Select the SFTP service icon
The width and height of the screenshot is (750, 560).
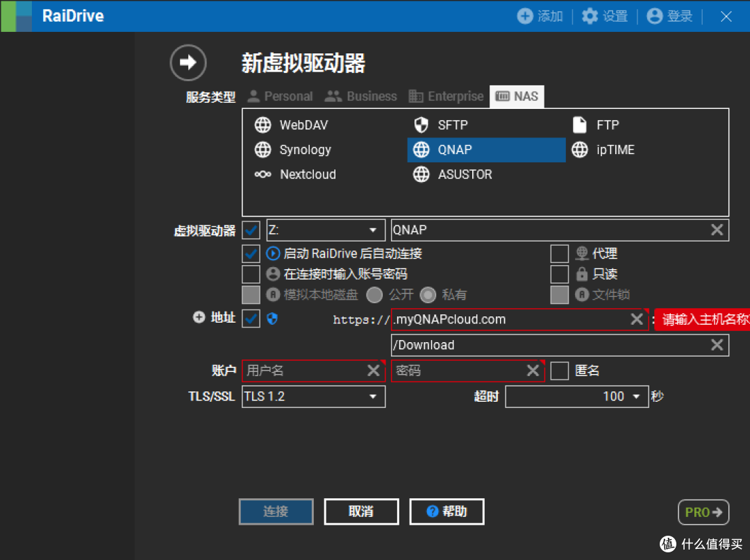pos(422,125)
